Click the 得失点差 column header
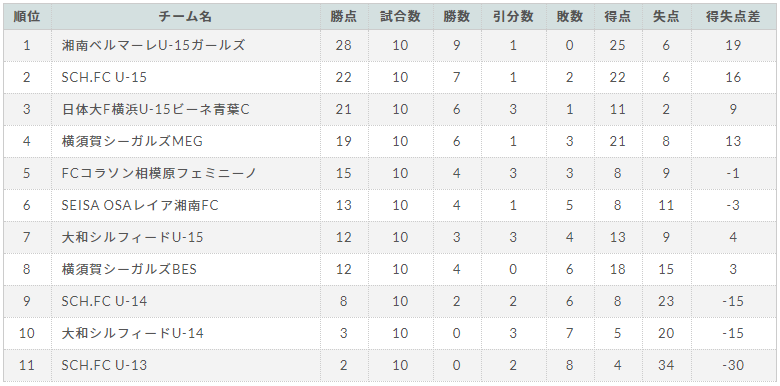Image resolution: width=780 pixels, height=386 pixels. click(733, 16)
